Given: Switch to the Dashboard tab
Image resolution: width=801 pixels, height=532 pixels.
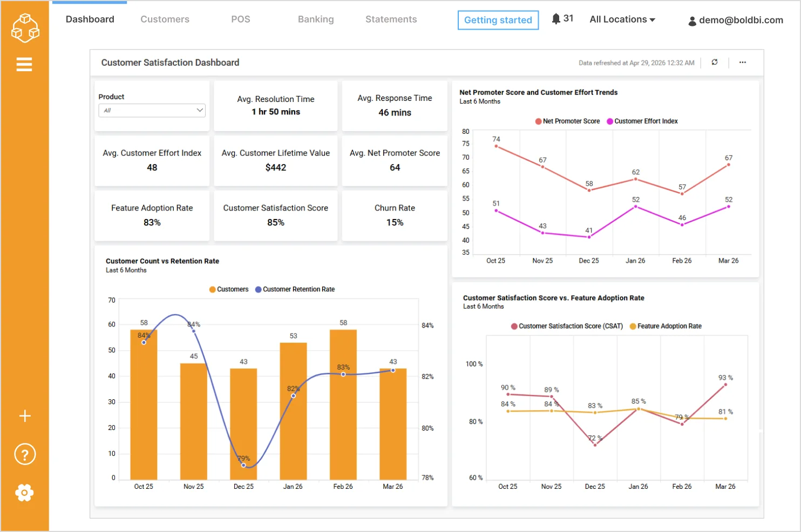Looking at the screenshot, I should [x=90, y=19].
